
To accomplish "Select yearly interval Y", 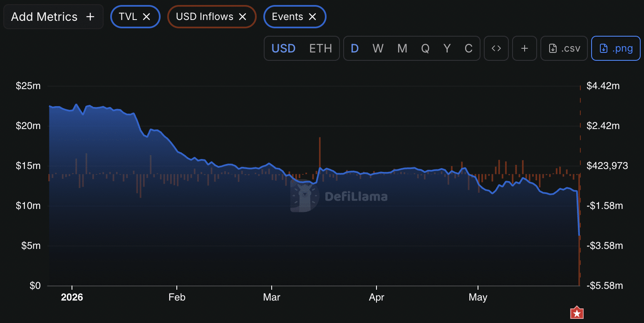I will [447, 48].
